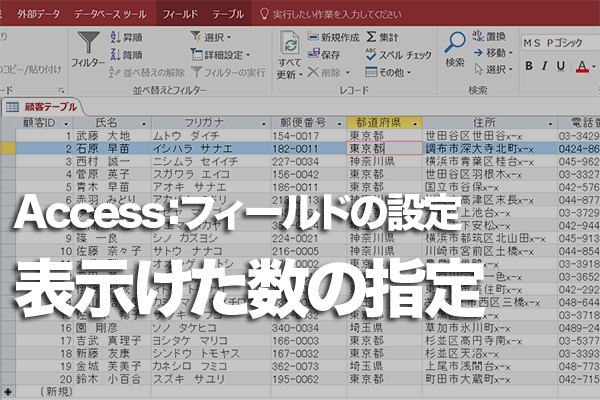Click the コピー/貼り付け format painter

click(31, 70)
